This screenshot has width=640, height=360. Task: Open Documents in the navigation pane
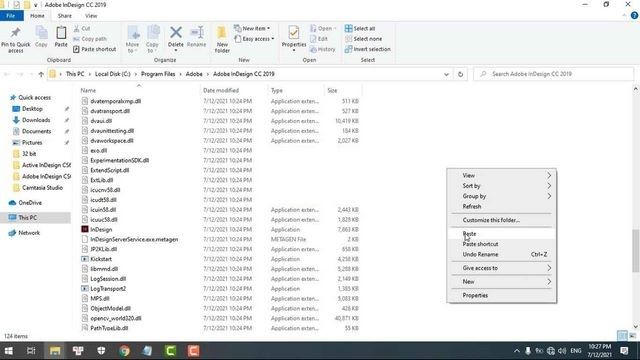coord(36,131)
